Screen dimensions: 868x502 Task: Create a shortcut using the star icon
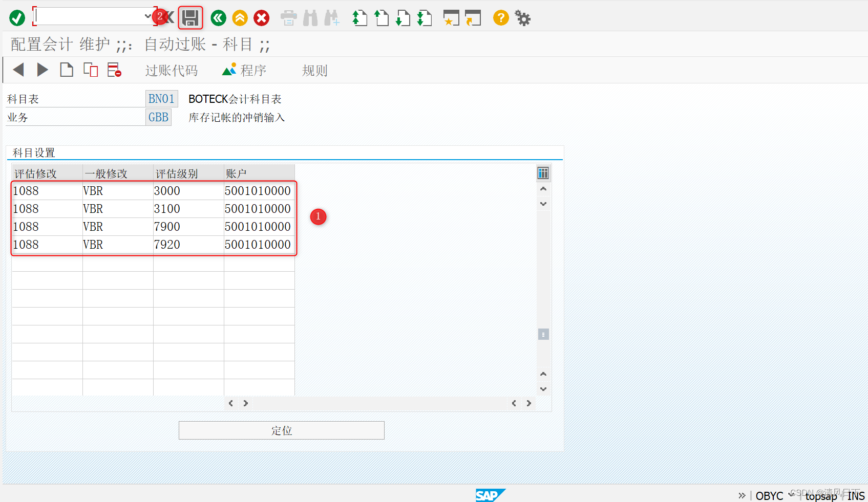coord(451,17)
